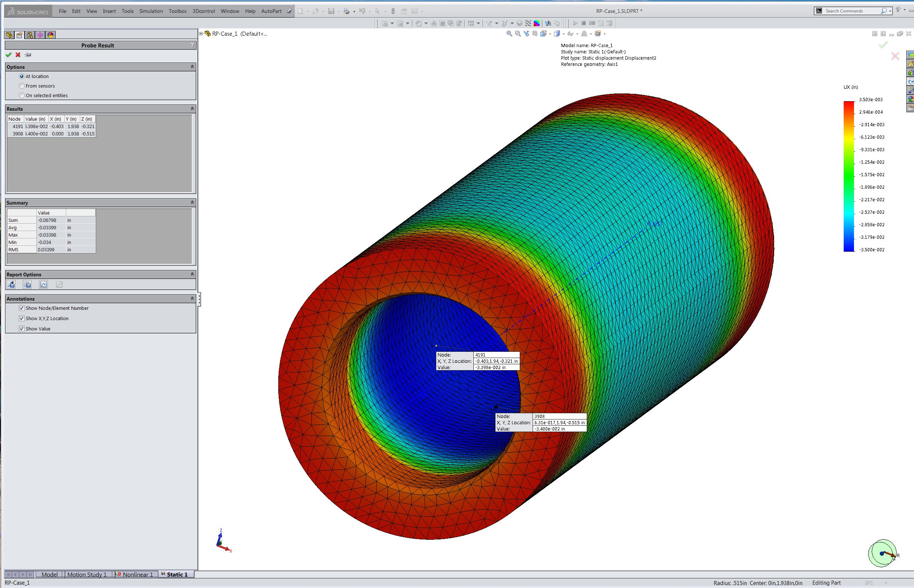Expand the RP-Case_1 flyout tree node
Screen dimensions: 914x588
[x=201, y=33]
